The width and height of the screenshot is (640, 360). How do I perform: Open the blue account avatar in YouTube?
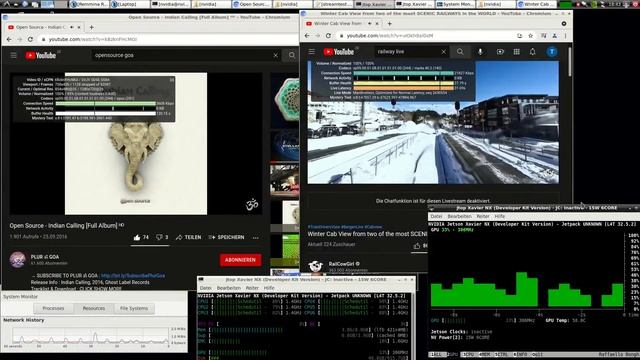(552, 52)
